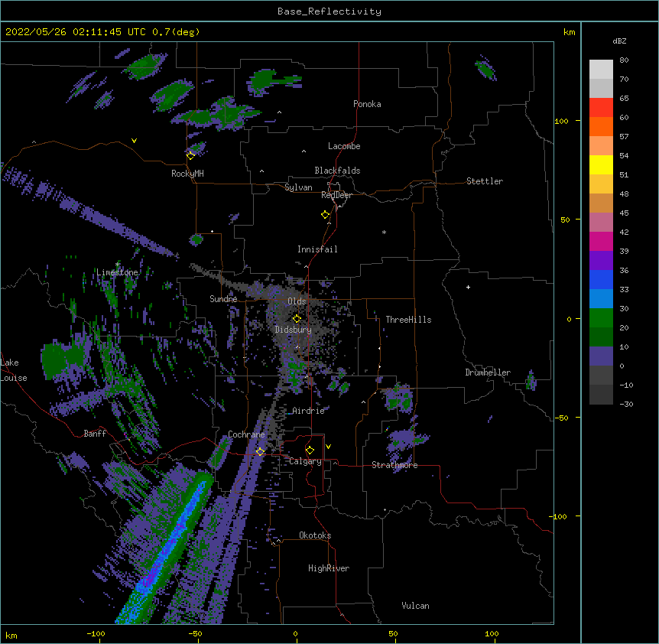659x644 pixels.
Task: Click the yellow marker above Calgary label
Action: point(310,450)
